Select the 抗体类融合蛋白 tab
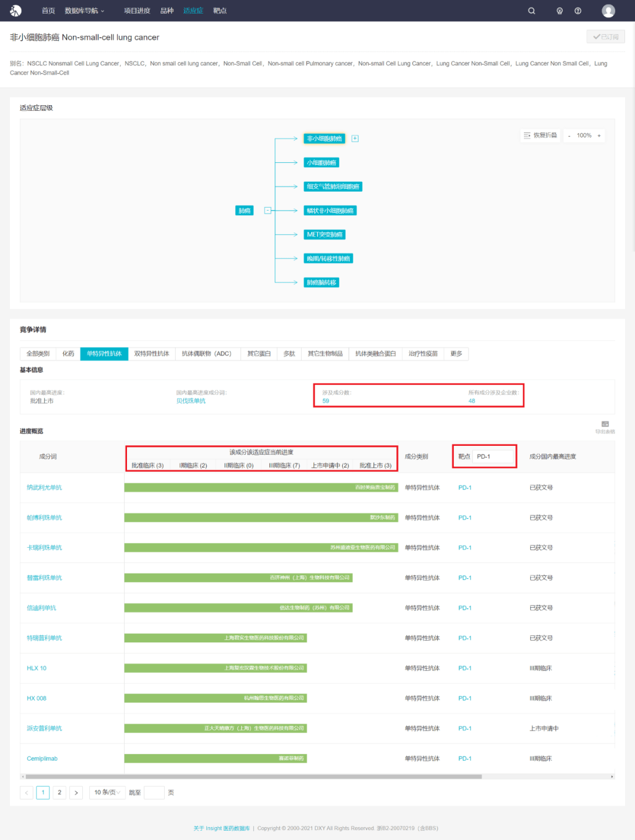The image size is (635, 840). click(x=376, y=354)
